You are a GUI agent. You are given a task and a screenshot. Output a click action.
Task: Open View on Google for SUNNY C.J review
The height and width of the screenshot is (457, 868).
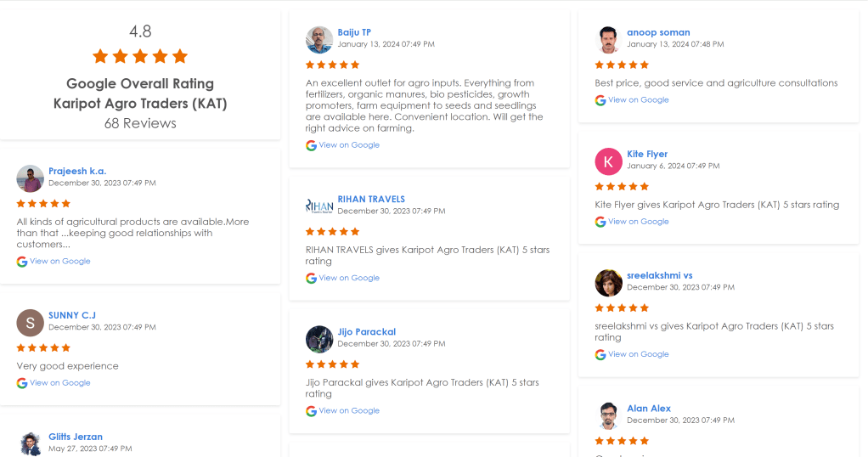tap(59, 383)
